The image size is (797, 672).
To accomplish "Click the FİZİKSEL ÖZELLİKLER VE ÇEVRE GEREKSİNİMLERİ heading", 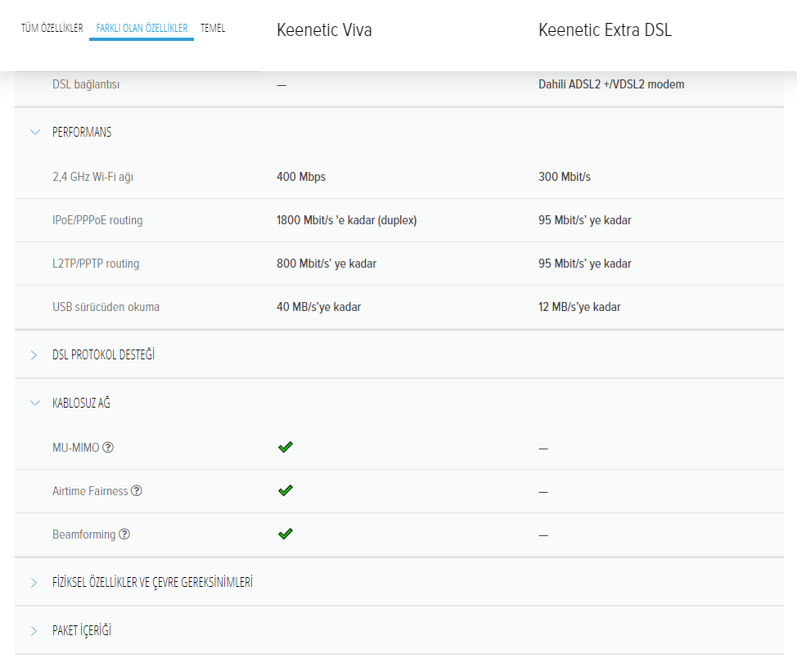I will [x=152, y=582].
